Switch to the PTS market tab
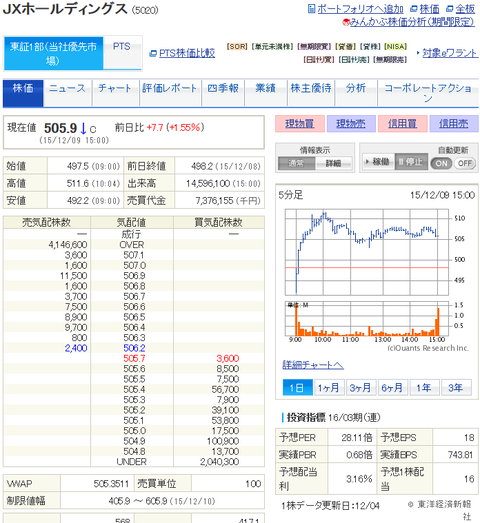480x523 pixels. [x=121, y=53]
